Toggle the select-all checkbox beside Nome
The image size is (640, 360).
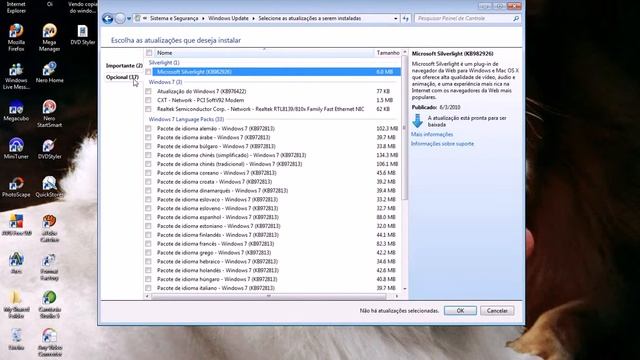(x=149, y=53)
